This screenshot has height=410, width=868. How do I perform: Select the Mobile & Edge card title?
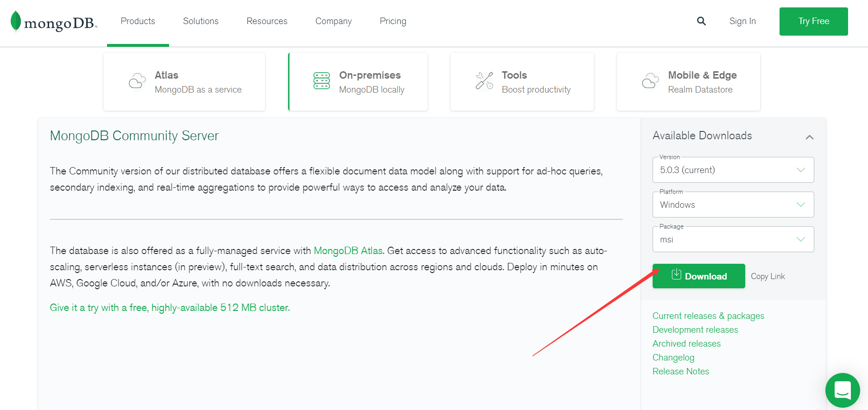(702, 75)
